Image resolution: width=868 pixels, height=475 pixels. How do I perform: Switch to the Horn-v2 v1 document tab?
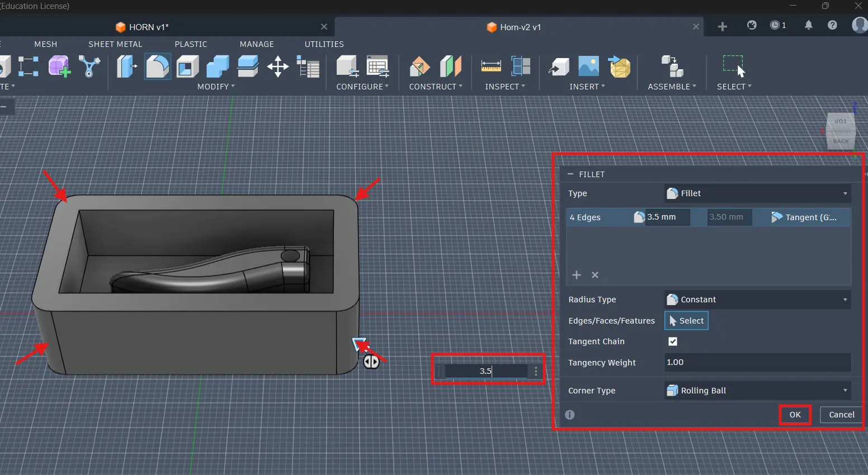pos(514,27)
